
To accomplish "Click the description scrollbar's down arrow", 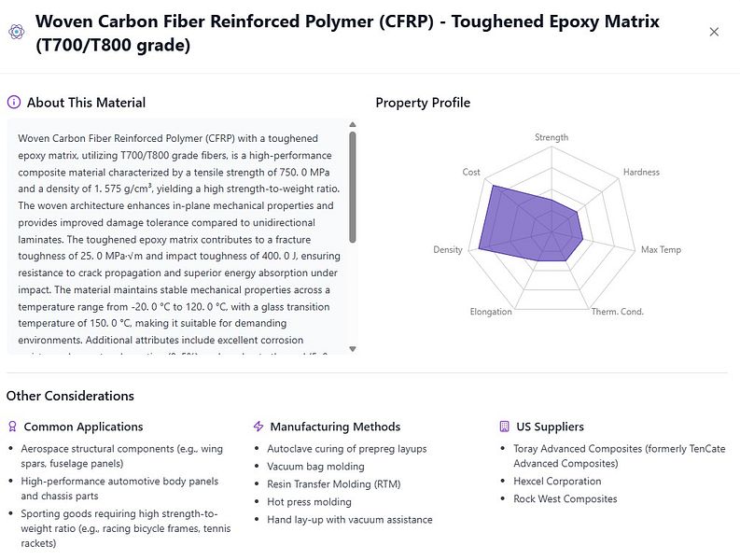I will coord(353,349).
